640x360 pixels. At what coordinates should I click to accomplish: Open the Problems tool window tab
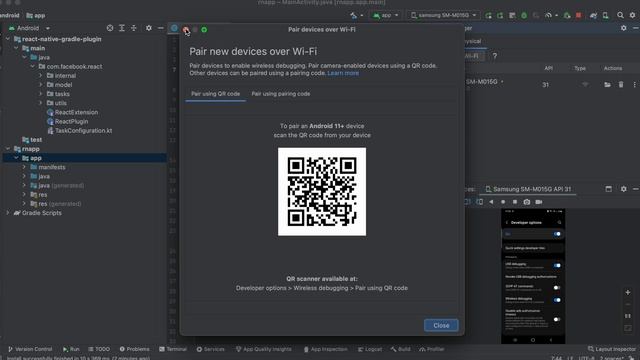[134, 349]
